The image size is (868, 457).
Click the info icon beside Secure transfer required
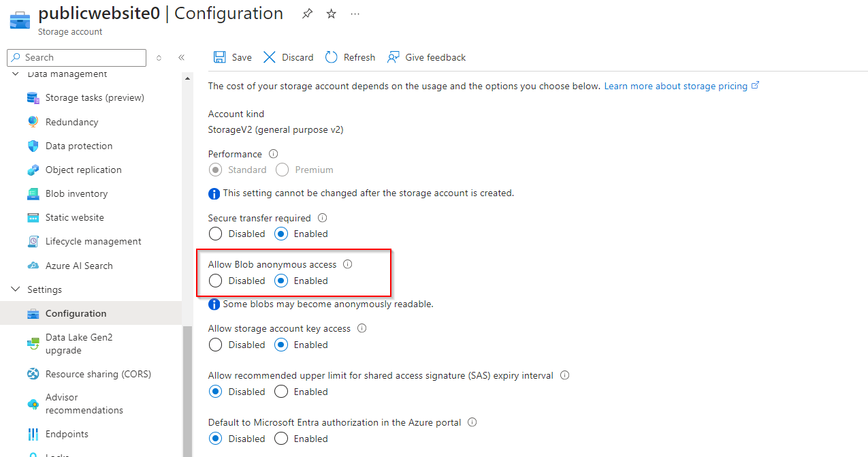tap(323, 219)
